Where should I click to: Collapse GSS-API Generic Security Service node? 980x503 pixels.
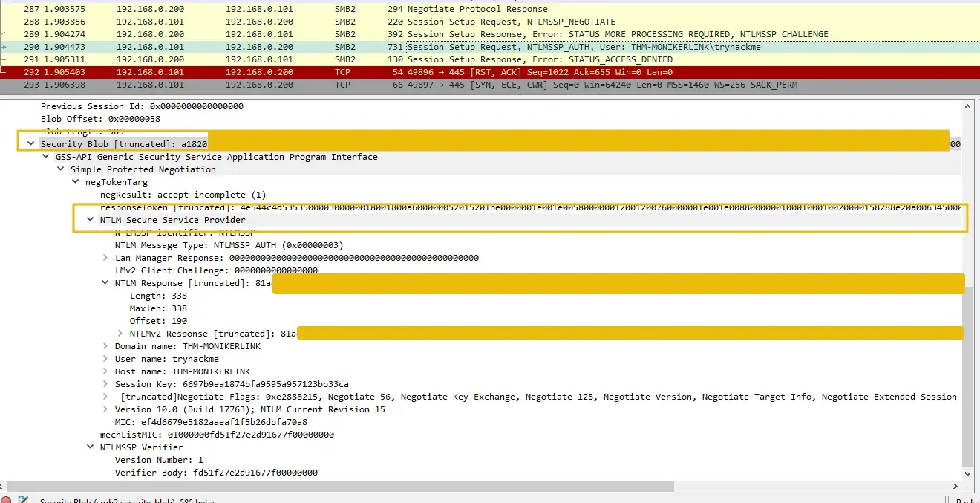pos(45,157)
